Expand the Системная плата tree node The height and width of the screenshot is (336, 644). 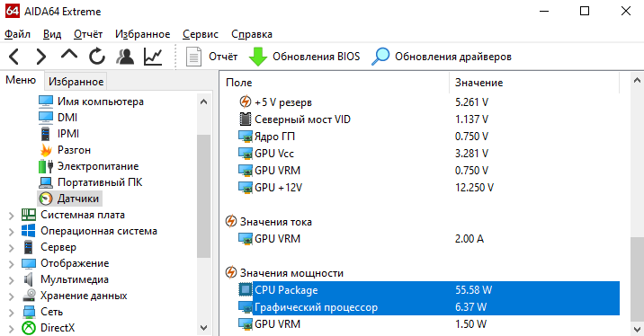point(12,216)
